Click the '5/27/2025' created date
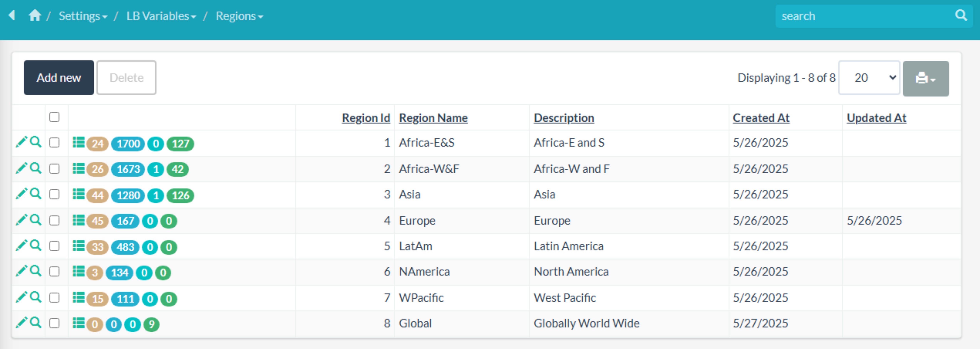Viewport: 980px width, 349px height. tap(760, 324)
